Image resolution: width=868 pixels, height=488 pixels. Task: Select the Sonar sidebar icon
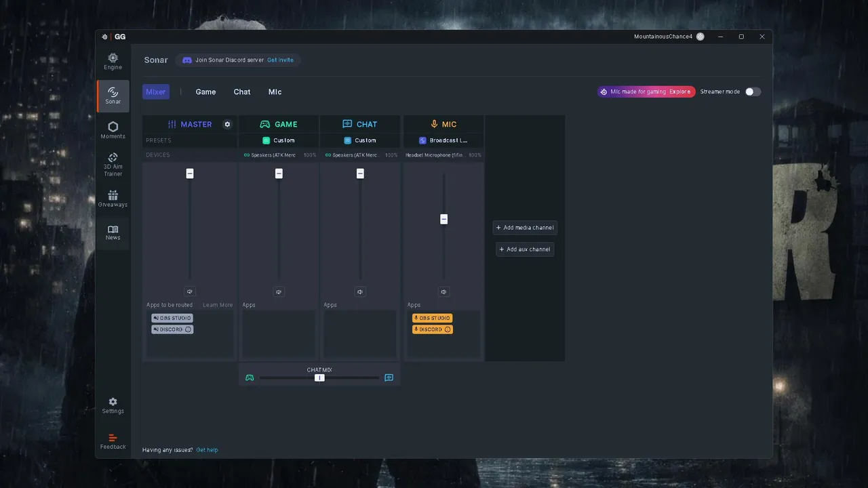(x=113, y=96)
